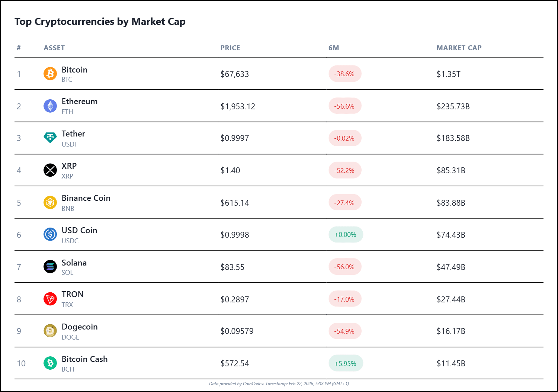Click the orange Bitcoin logo icon
Screen dimensions: 558x392
[50, 74]
